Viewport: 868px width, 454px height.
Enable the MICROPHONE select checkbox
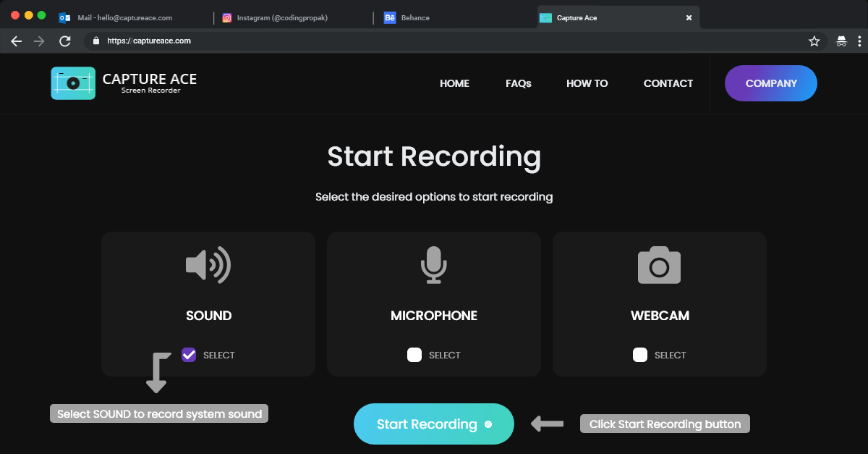pos(414,355)
